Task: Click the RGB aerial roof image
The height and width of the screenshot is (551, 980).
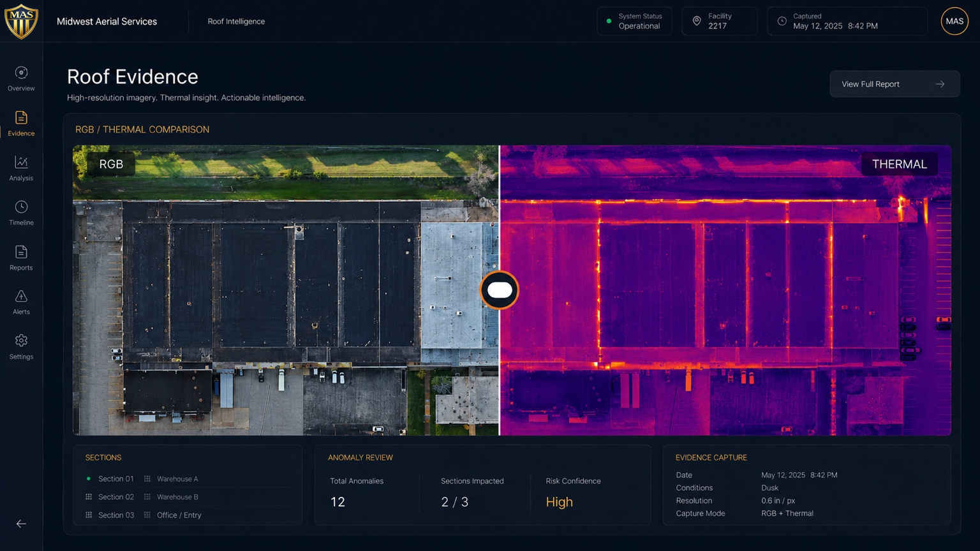Action: pyautogui.click(x=286, y=290)
